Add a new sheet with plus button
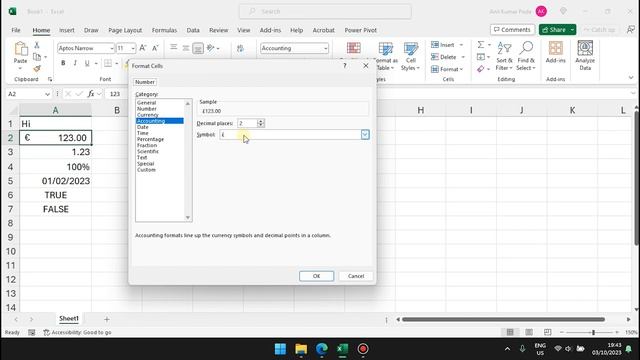Viewport: 640px width, 360px height. pos(107,319)
